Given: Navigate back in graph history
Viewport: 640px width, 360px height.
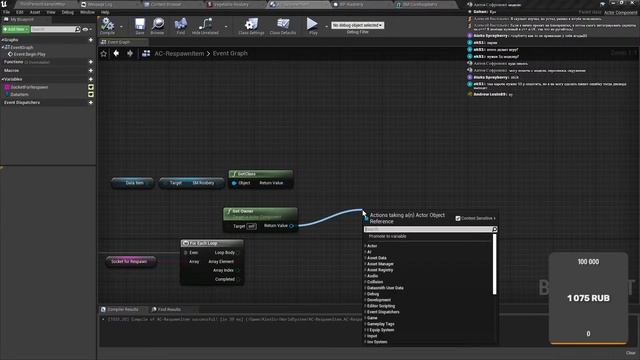Looking at the screenshot, I should click(x=116, y=53).
